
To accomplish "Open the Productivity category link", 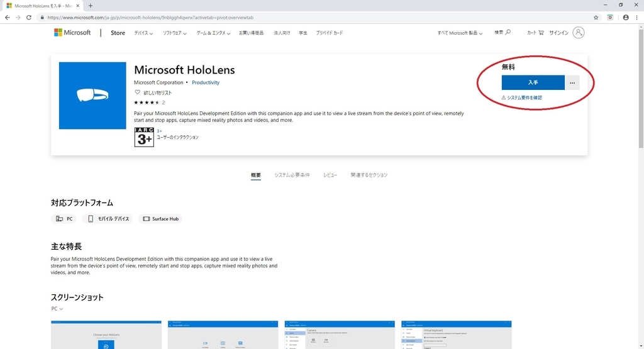I will click(x=206, y=82).
